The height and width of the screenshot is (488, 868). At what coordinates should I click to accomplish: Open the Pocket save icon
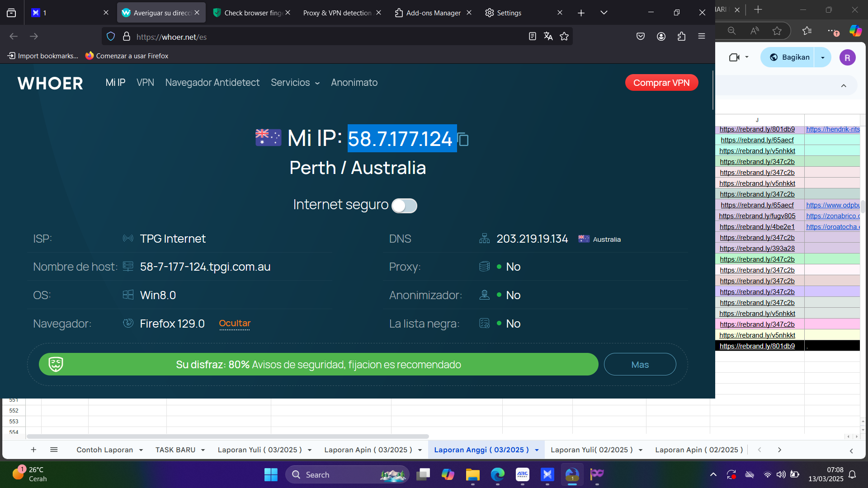(x=641, y=37)
